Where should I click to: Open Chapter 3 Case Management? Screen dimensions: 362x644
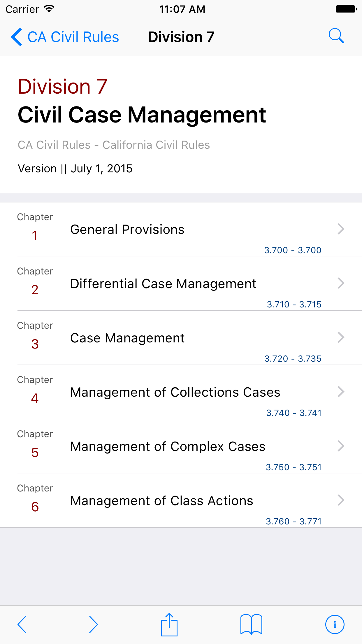pos(127,338)
